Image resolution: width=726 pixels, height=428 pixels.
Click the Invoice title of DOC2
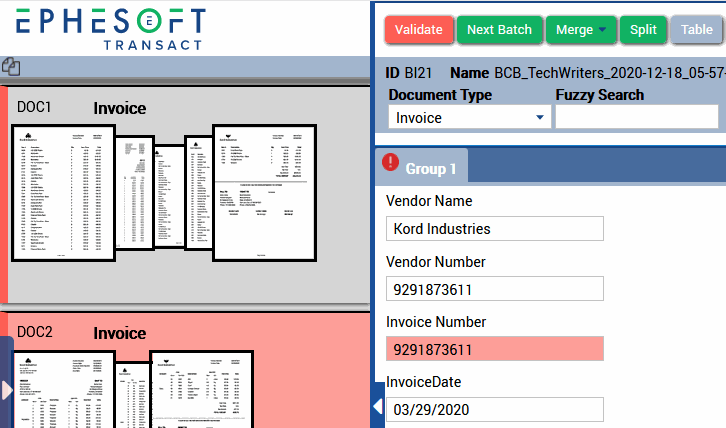[x=119, y=333]
